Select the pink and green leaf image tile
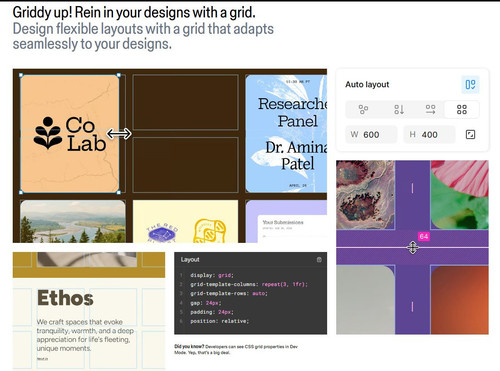 [459, 195]
